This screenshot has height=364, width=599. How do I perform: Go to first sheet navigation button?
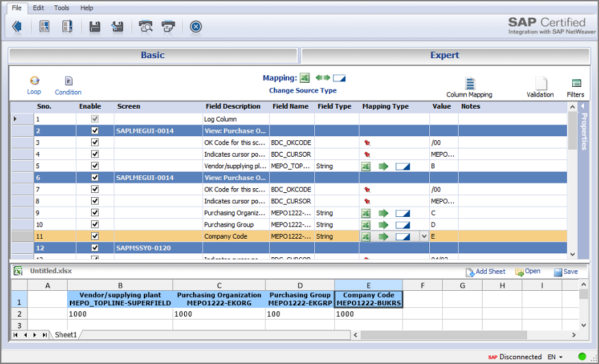coord(15,335)
